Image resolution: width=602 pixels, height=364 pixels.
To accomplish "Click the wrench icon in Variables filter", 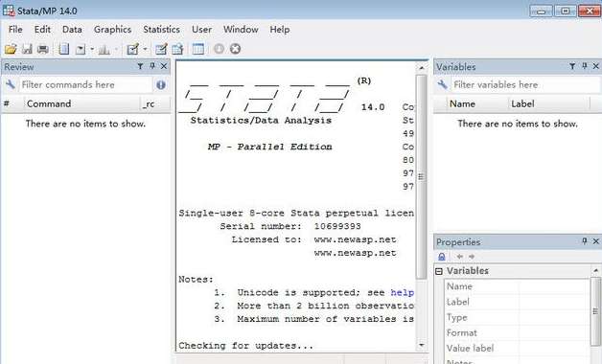I will (x=442, y=84).
